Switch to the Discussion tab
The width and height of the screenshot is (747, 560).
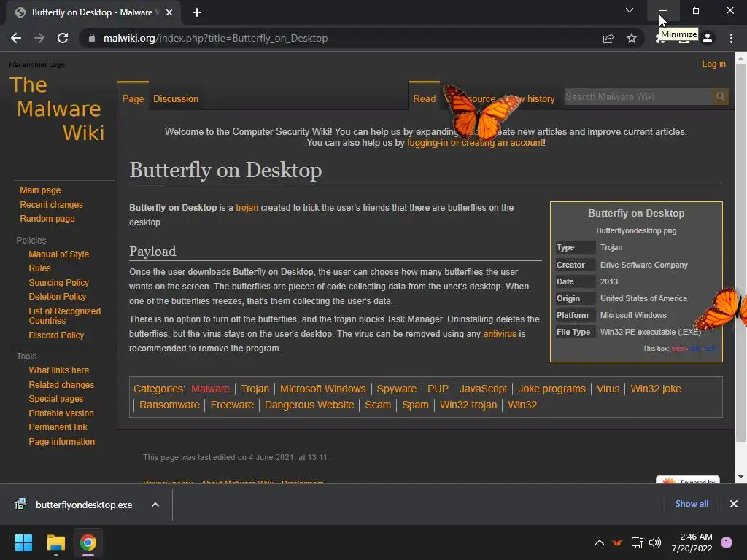[x=176, y=98]
